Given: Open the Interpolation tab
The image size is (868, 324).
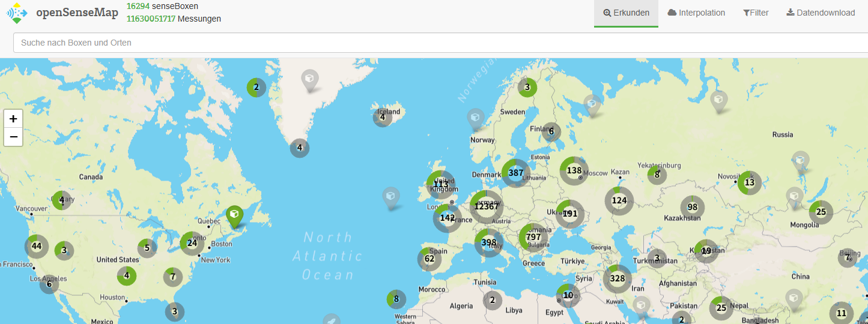Looking at the screenshot, I should pyautogui.click(x=696, y=13).
